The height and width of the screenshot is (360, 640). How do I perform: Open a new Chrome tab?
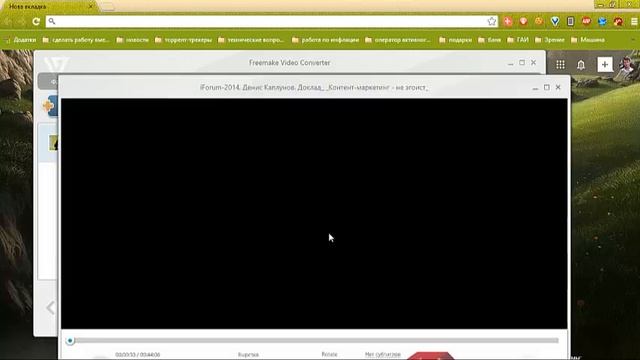(107, 7)
